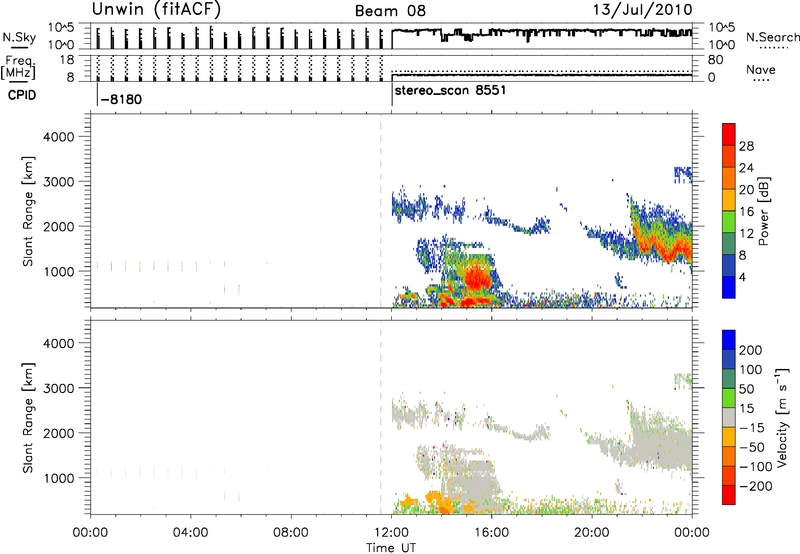Click the 'Power [dB]' colorbar title
Image resolution: width=800 pixels, height=554 pixels.
click(764, 211)
